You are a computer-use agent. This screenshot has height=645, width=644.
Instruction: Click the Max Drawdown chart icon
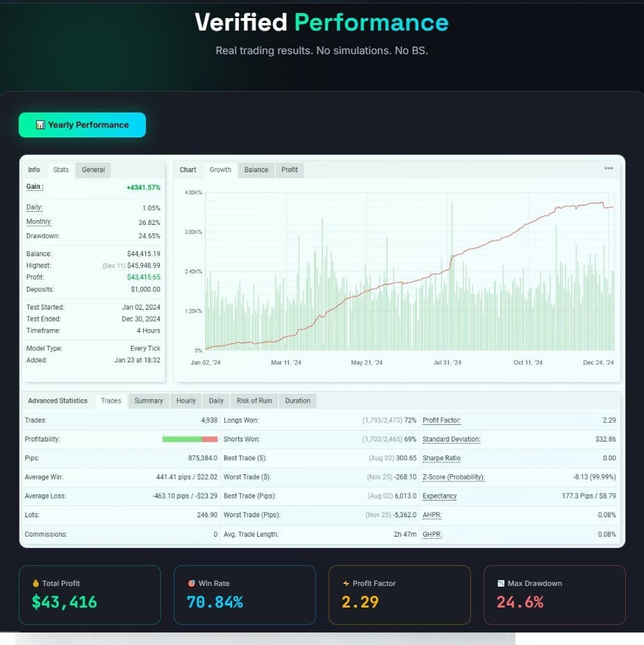(x=501, y=583)
